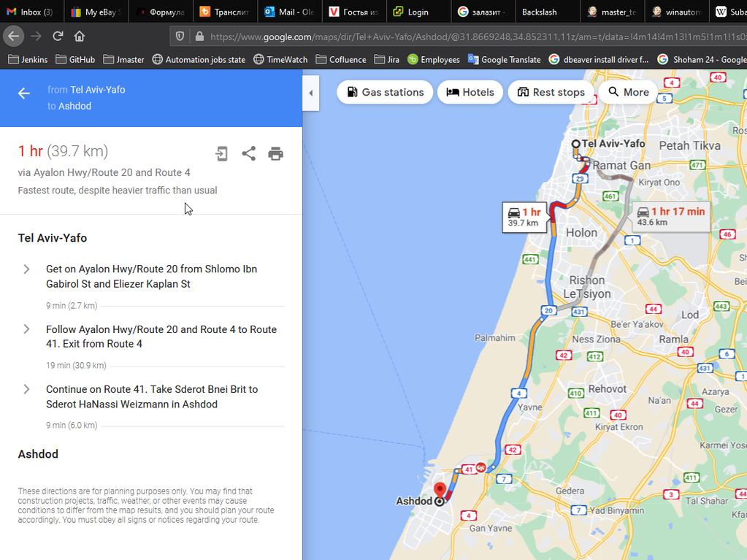The width and height of the screenshot is (747, 560).
Task: Switch to the master_te tab
Action: click(x=612, y=12)
